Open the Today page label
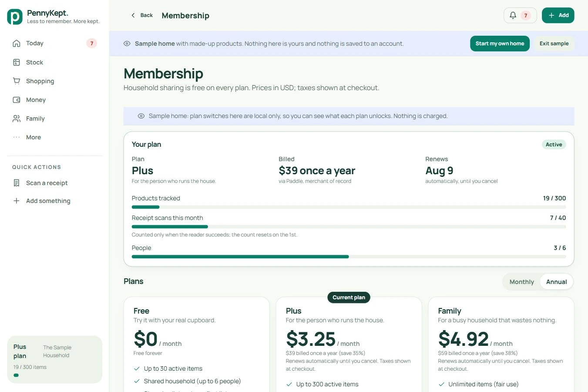The image size is (588, 392). [35, 43]
